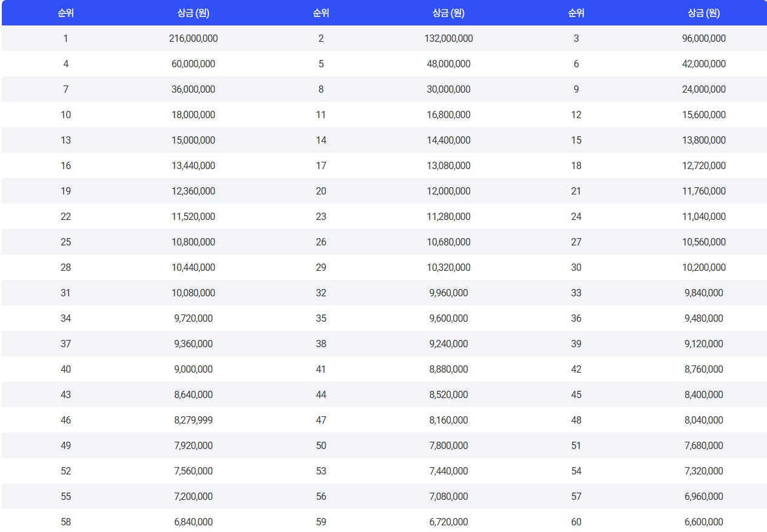This screenshot has height=532, width=767.
Task: Select the 60,000,000 amount for rank 4
Action: coord(193,64)
